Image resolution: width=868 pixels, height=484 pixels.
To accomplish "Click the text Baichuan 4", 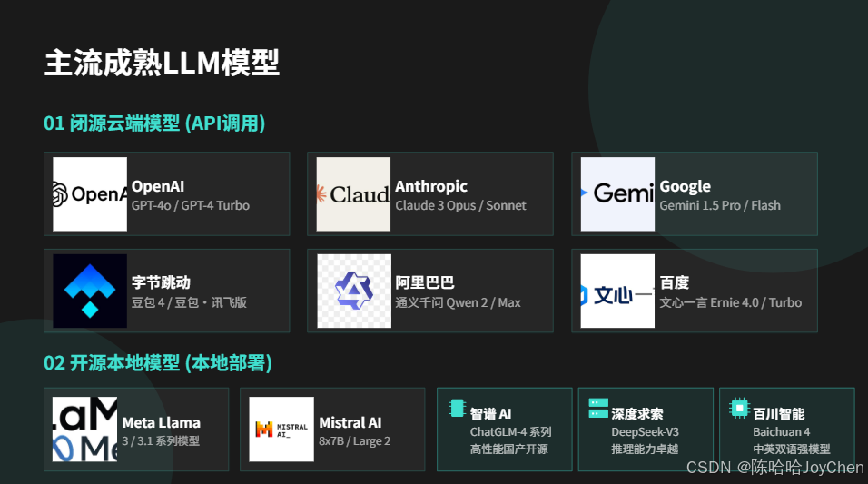I will (x=781, y=432).
